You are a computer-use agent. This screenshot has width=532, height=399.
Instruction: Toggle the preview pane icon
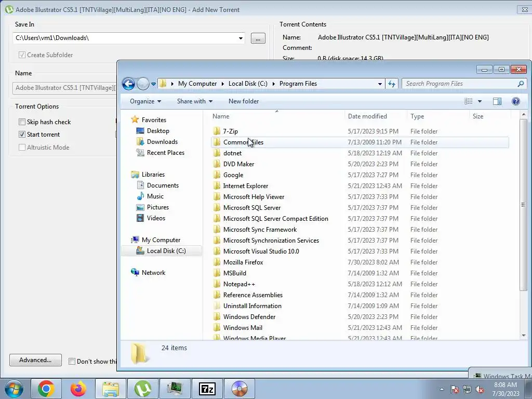click(x=497, y=101)
